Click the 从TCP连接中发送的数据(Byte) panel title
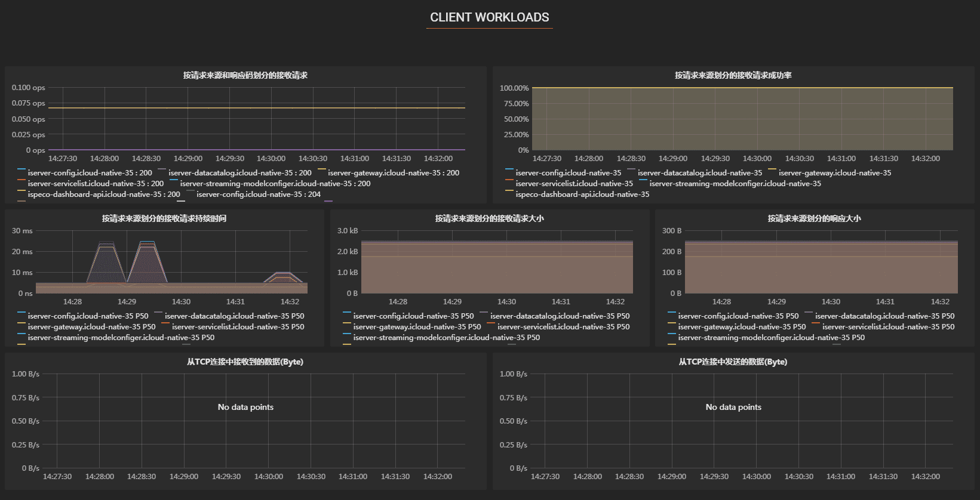 [733, 362]
